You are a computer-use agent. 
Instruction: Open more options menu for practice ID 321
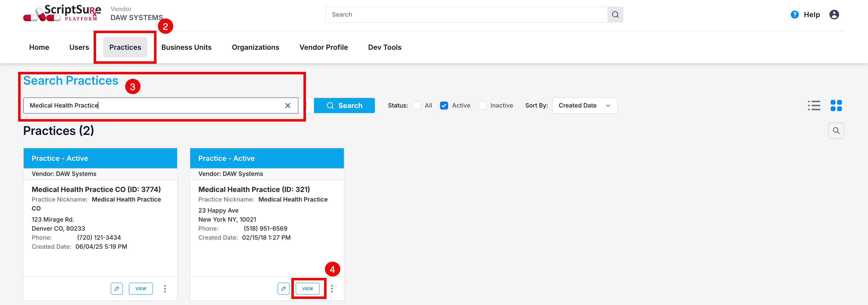coord(332,288)
